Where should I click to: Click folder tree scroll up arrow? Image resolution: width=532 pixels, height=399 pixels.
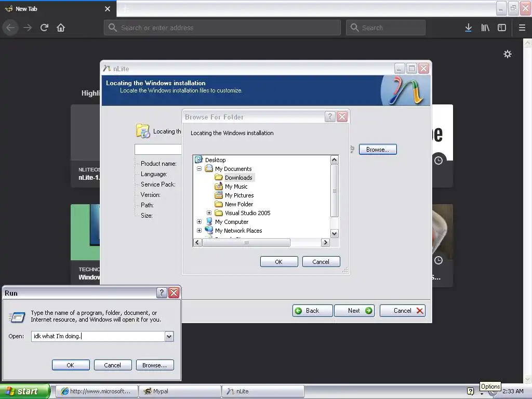334,160
